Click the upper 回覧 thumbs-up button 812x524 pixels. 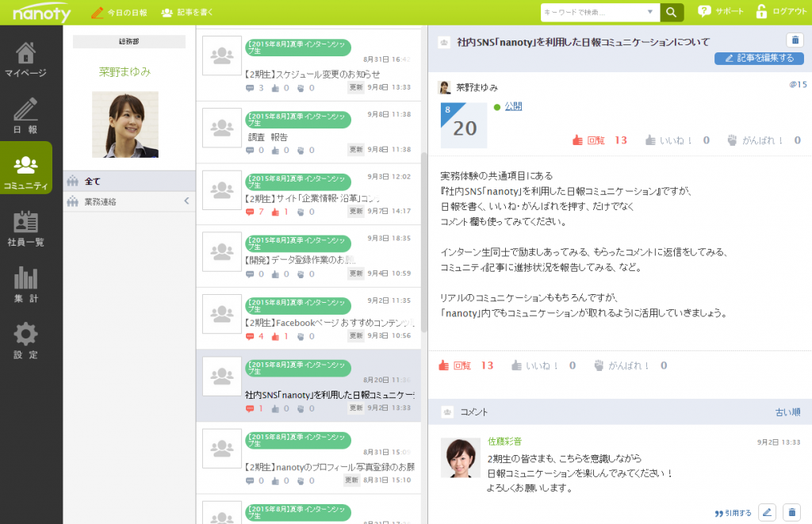pos(599,140)
